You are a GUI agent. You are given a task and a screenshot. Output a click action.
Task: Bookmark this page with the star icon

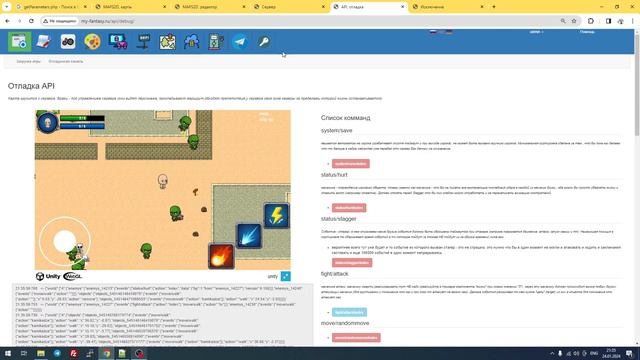click(x=574, y=21)
